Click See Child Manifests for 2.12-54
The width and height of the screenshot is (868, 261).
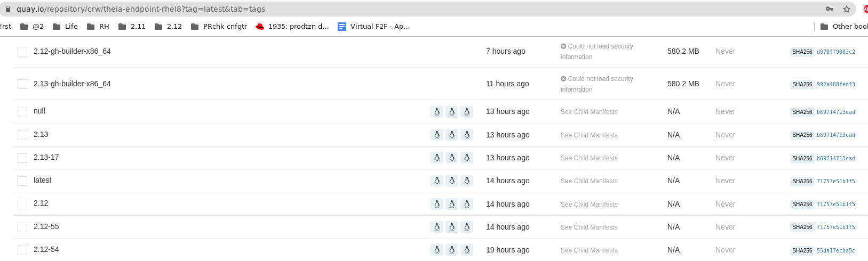(589, 250)
